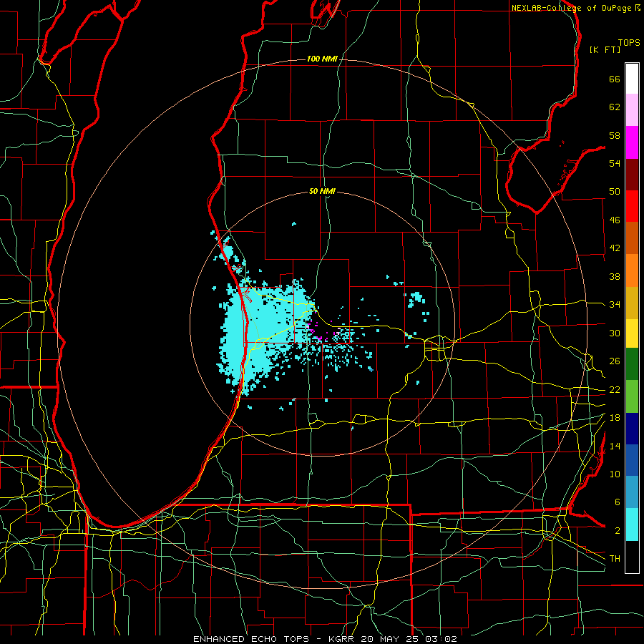Click the cyan legend swatch near 2

[632, 525]
